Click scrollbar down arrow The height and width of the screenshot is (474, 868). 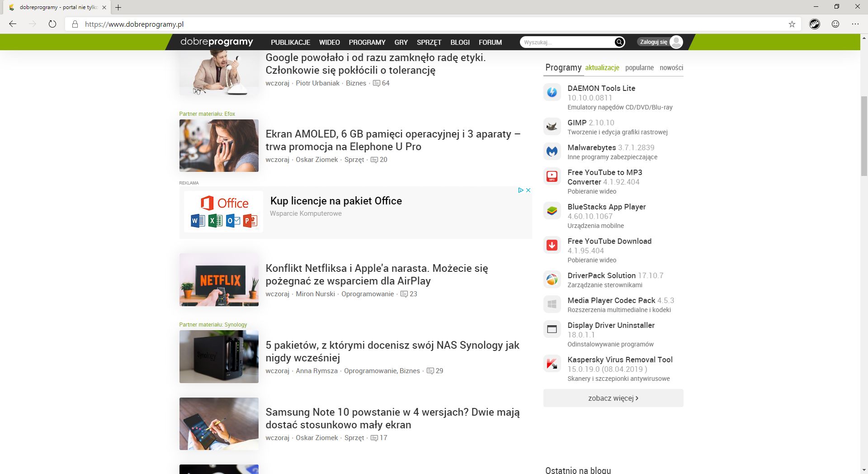tap(864, 470)
